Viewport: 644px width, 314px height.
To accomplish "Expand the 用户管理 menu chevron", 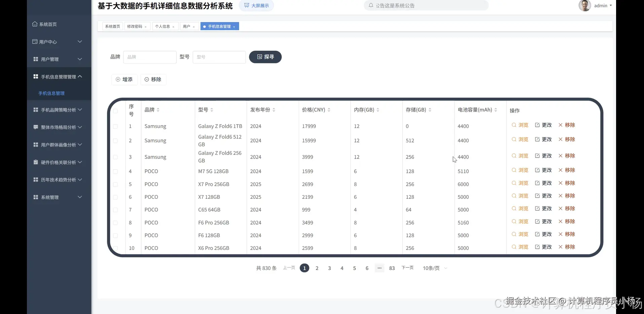I will (x=80, y=59).
